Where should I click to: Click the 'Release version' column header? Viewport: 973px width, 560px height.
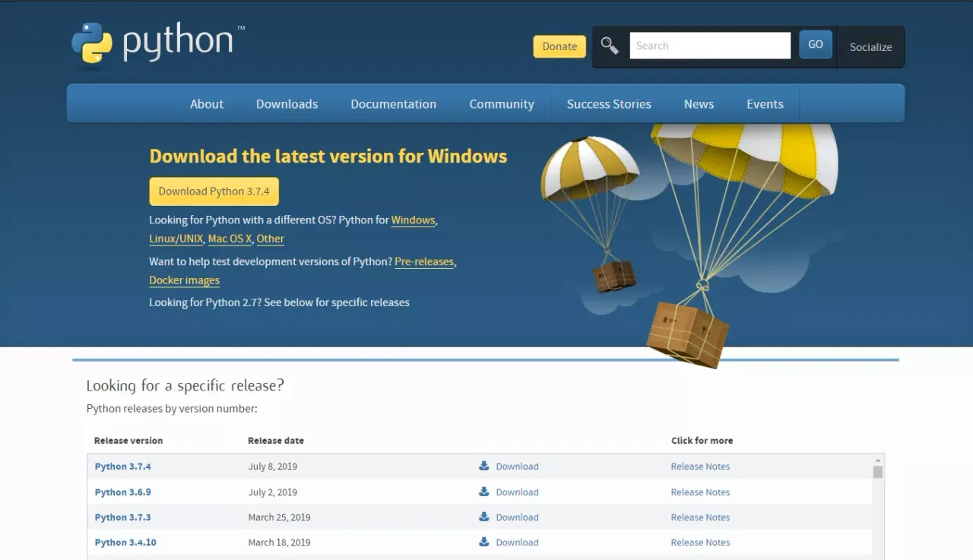128,441
